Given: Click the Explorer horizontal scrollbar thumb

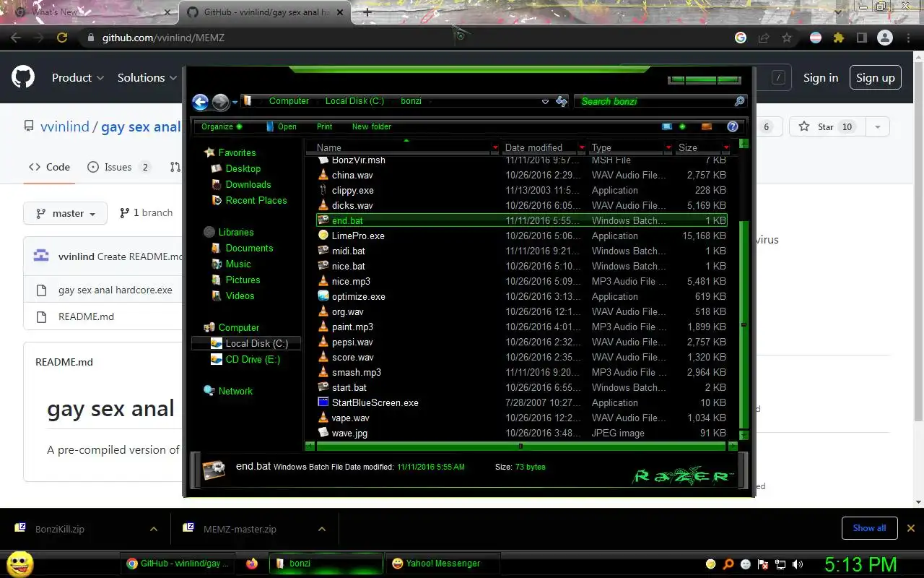Looking at the screenshot, I should [x=520, y=447].
